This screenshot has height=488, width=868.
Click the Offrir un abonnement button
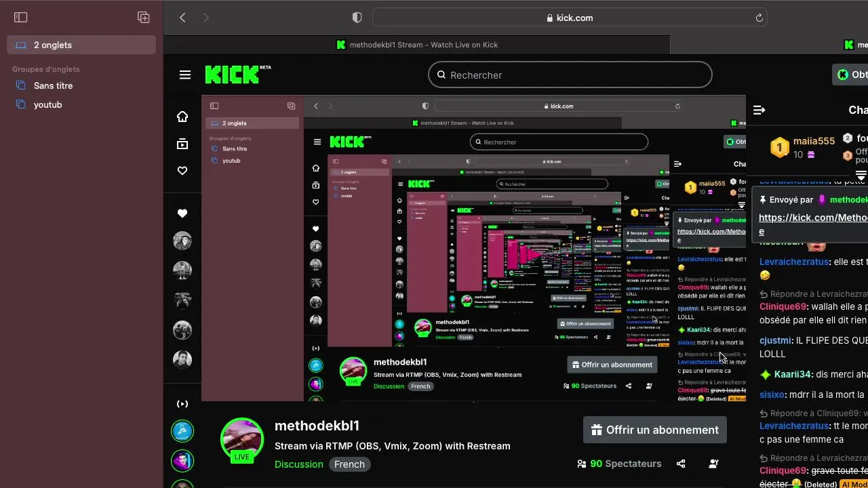tap(654, 430)
